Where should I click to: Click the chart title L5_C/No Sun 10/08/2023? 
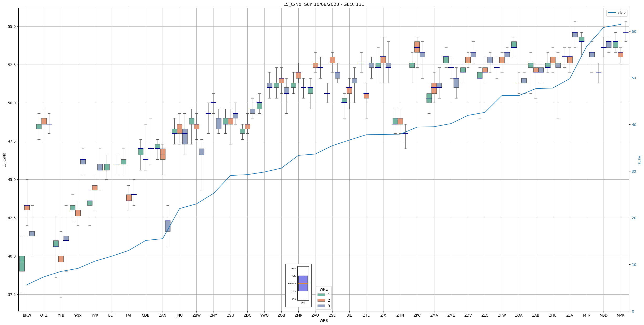(x=324, y=4)
